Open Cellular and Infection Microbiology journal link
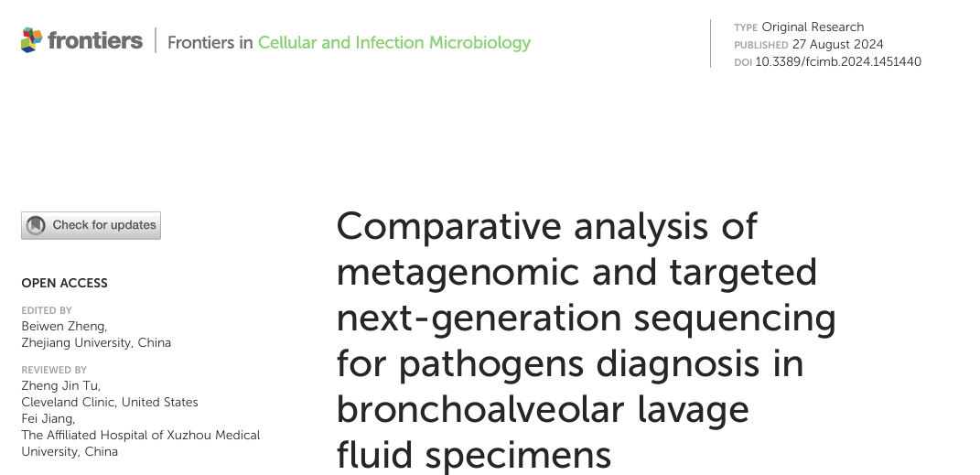The width and height of the screenshot is (980, 475). [x=393, y=42]
